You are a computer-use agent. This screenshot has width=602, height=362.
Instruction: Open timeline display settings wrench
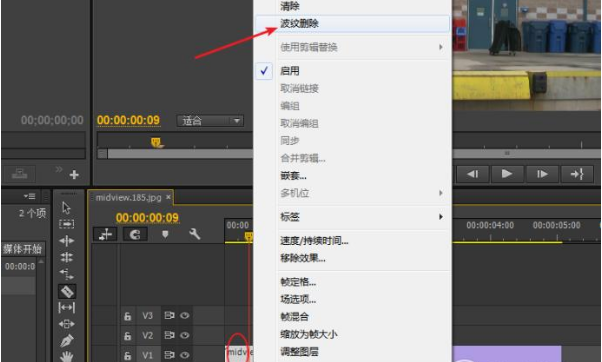click(195, 234)
